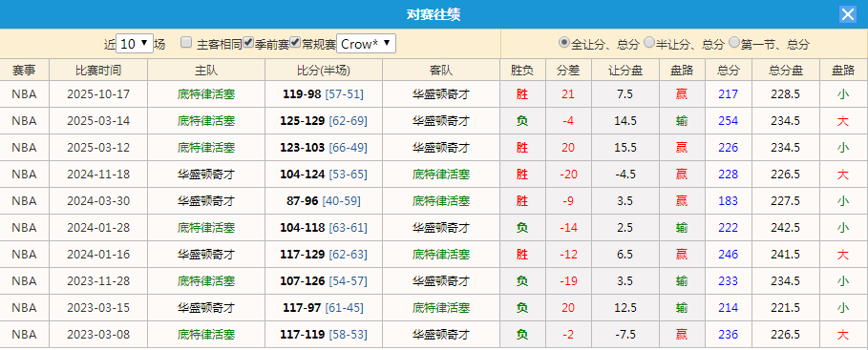The height and width of the screenshot is (350, 868).
Task: Click total points value 236
Action: (x=728, y=334)
